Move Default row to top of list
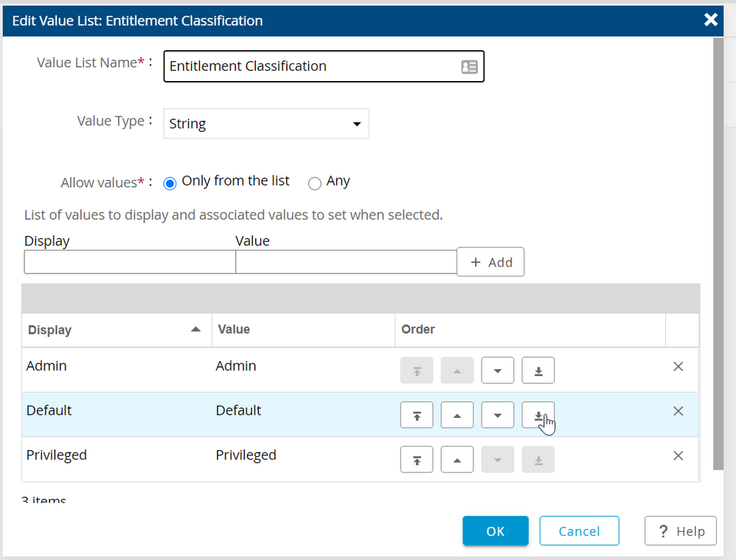736x560 pixels. 416,416
